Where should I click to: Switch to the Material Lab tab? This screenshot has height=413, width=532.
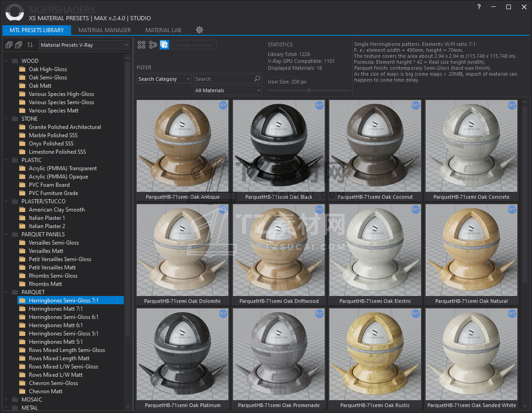[x=163, y=30]
